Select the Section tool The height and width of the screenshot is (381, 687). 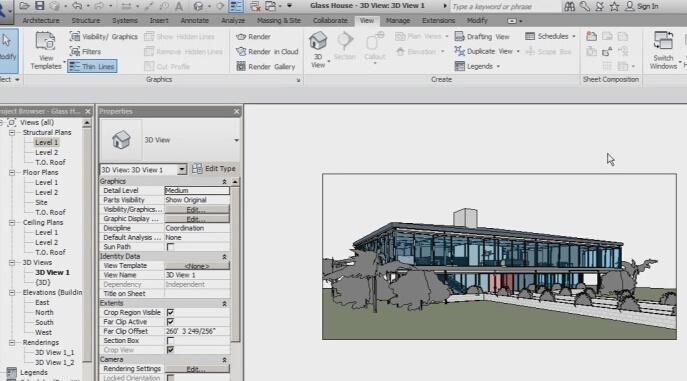(x=345, y=46)
